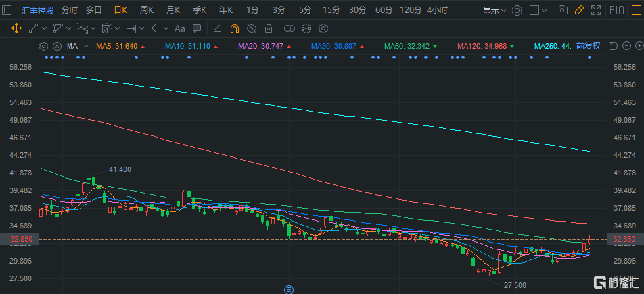Click the E event marker on timeline

(x=288, y=289)
